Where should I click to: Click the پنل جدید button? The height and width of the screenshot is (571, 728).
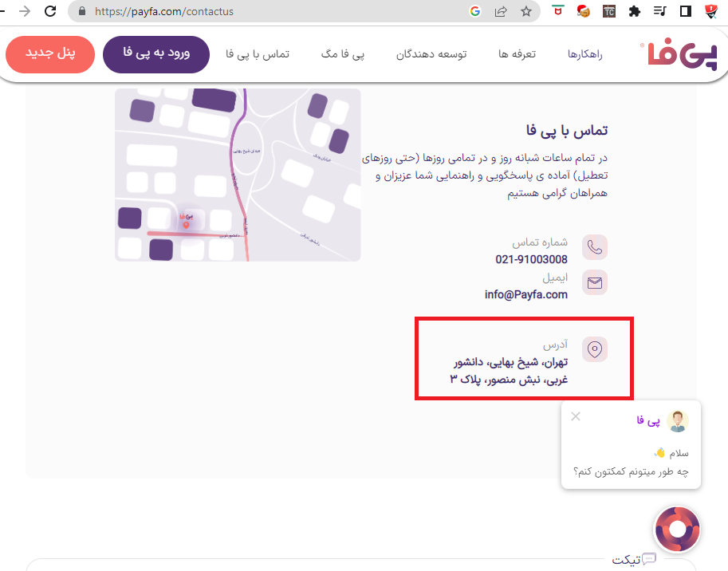50,54
